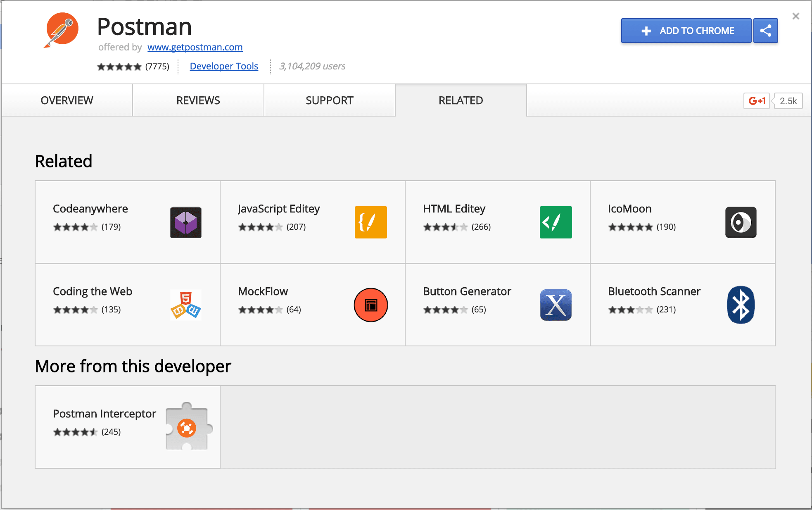Click Postman's five-star rating (7775)
The image size is (812, 510).
133,67
